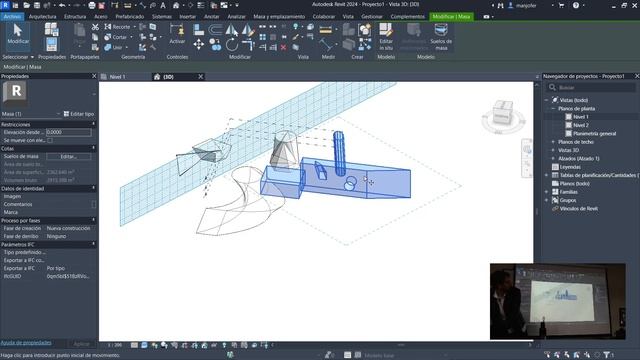Click the blue Properties palette icon
This screenshot has width=640, height=360.
[x=51, y=44]
